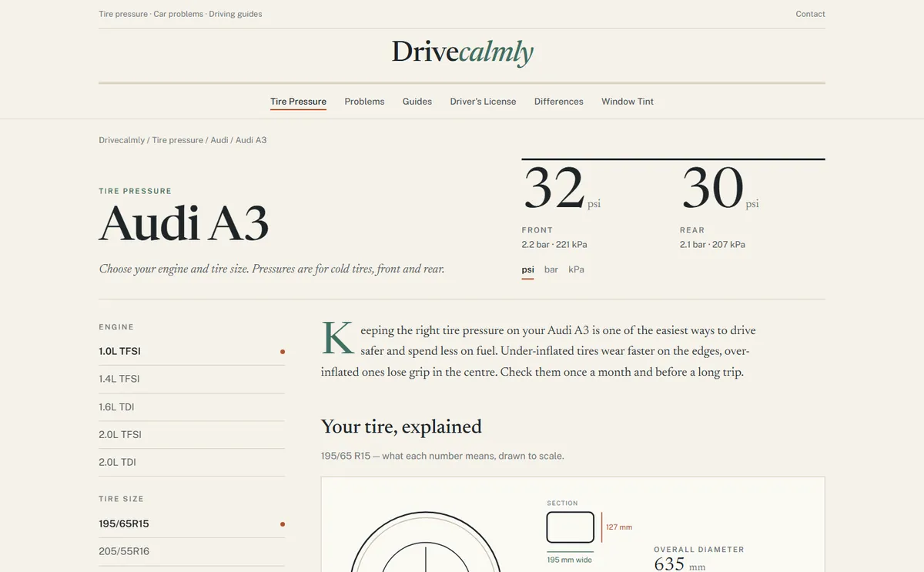The width and height of the screenshot is (924, 572).
Task: Switch to the Differences navigation tab
Action: click(x=559, y=102)
